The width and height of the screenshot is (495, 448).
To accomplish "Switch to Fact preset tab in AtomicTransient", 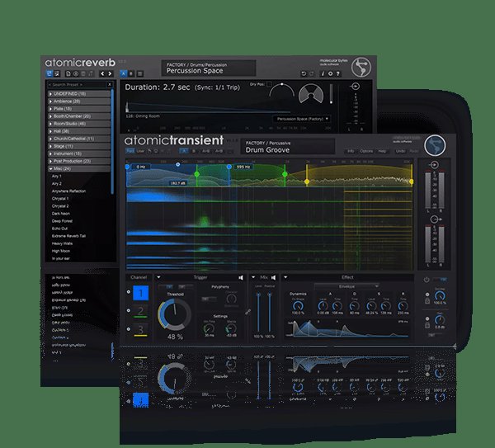I will 130,151.
